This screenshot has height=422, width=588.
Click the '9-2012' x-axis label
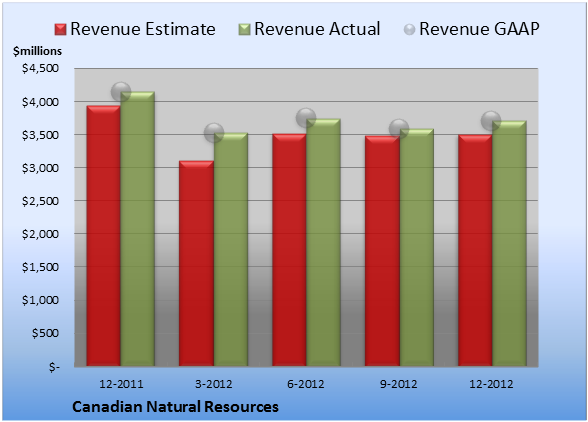[x=399, y=384]
